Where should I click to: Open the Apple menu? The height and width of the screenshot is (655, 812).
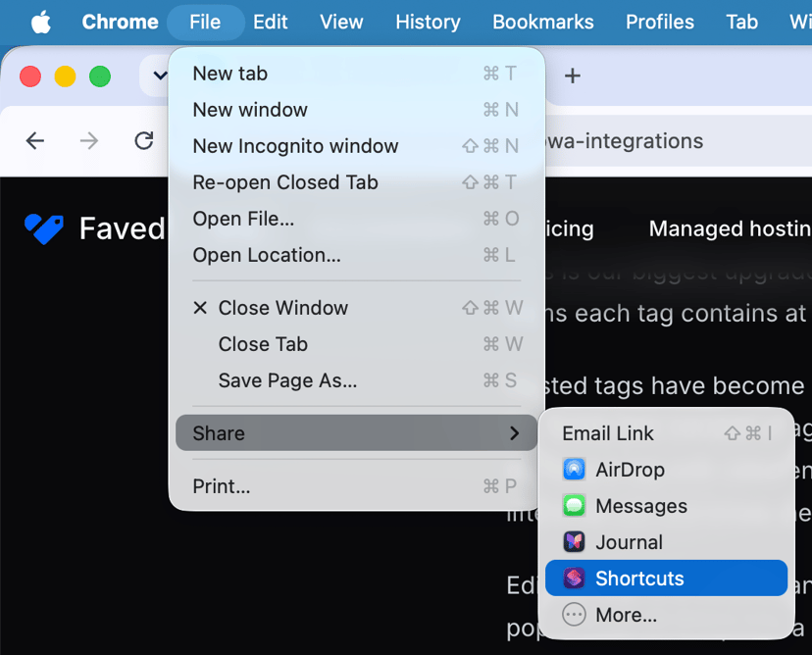point(40,23)
